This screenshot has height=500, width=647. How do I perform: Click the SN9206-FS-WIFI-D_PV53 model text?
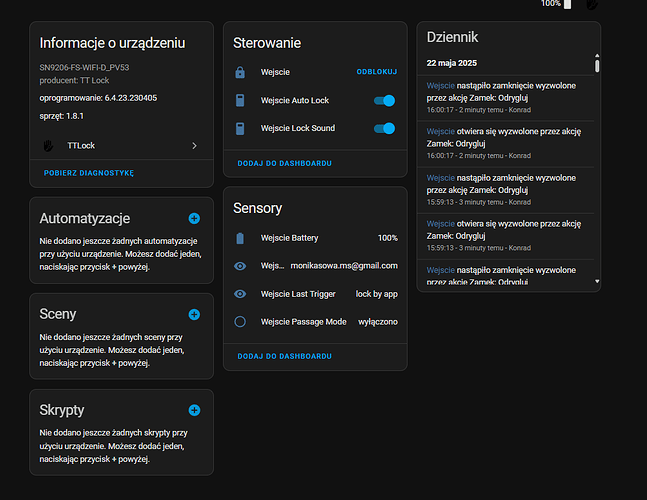pos(84,67)
